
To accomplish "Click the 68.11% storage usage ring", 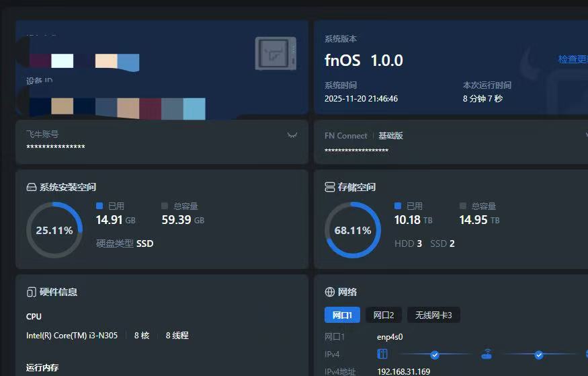I will [x=353, y=230].
